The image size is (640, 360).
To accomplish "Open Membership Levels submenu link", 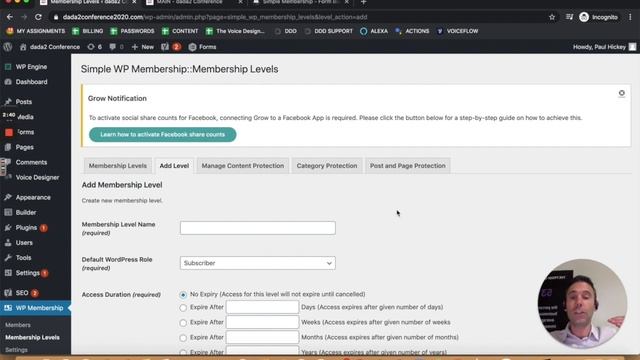I will click(x=32, y=338).
